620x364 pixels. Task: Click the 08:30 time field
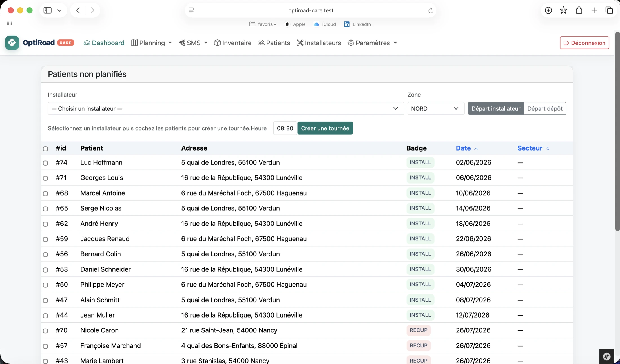(x=285, y=128)
